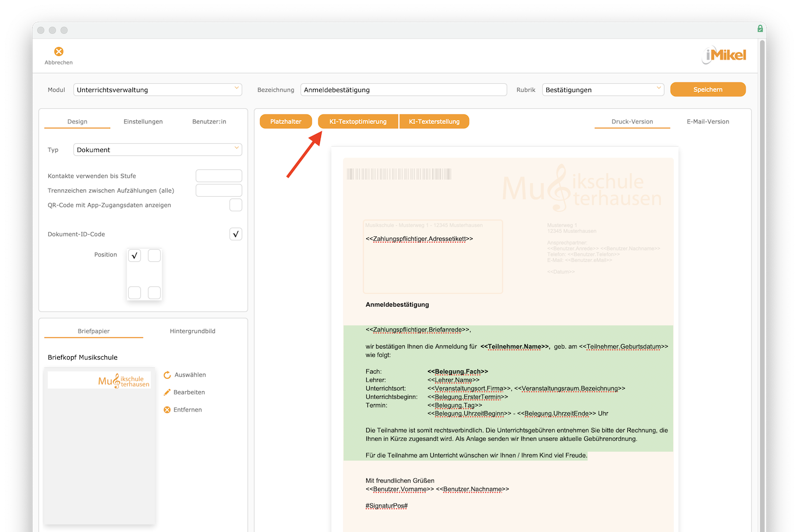The height and width of the screenshot is (532, 799).
Task: Click the Entfernen link text
Action: (188, 410)
